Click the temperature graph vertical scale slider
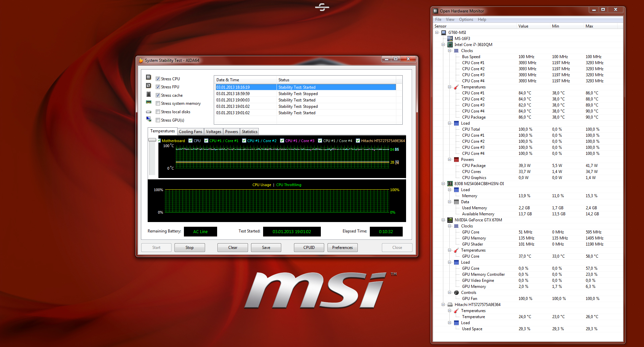Image resolution: width=644 pixels, height=347 pixels. coord(152,140)
